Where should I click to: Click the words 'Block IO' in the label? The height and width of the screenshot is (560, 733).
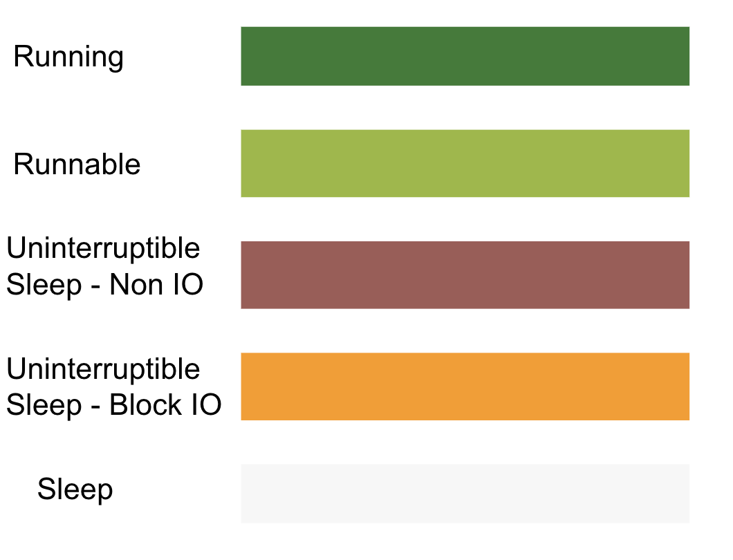[x=165, y=405]
